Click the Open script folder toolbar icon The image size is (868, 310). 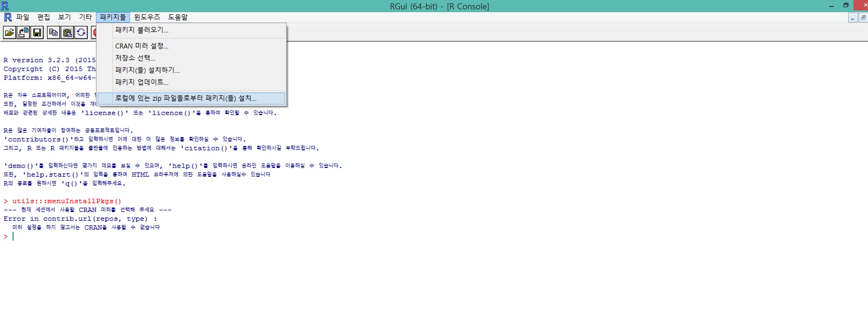pos(9,32)
